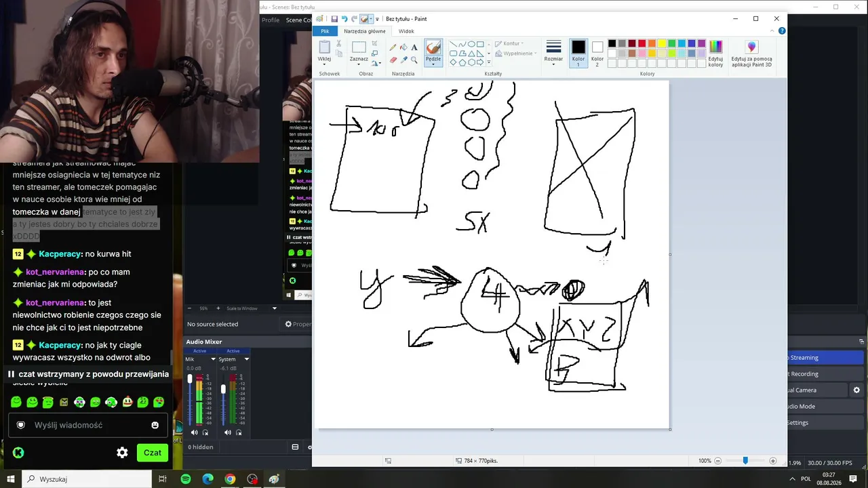The image size is (868, 488).
Task: Pick the red color swatch
Action: pyautogui.click(x=642, y=43)
